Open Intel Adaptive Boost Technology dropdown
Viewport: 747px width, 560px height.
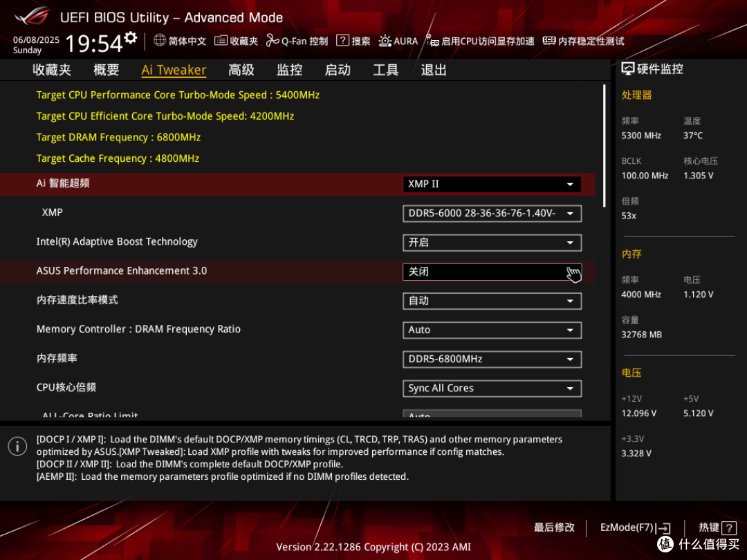tap(492, 243)
